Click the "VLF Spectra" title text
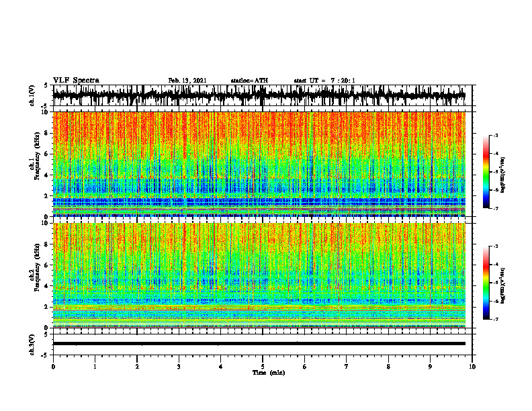 coord(76,81)
